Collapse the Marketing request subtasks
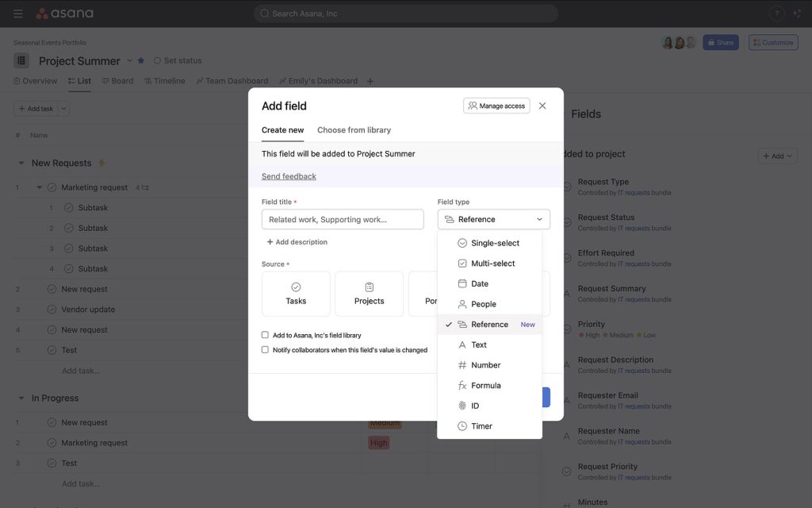The height and width of the screenshot is (508, 812). tap(38, 187)
